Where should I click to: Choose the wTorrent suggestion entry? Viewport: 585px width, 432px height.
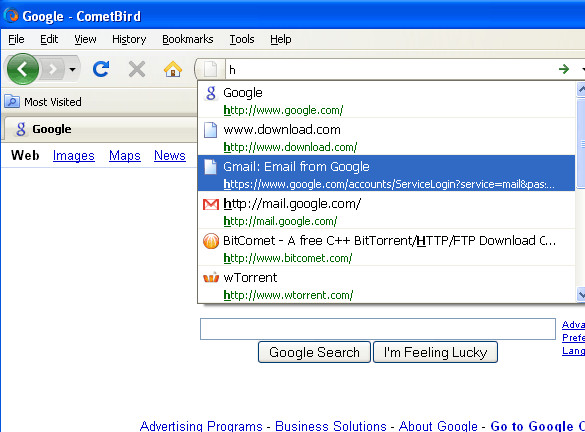387,285
